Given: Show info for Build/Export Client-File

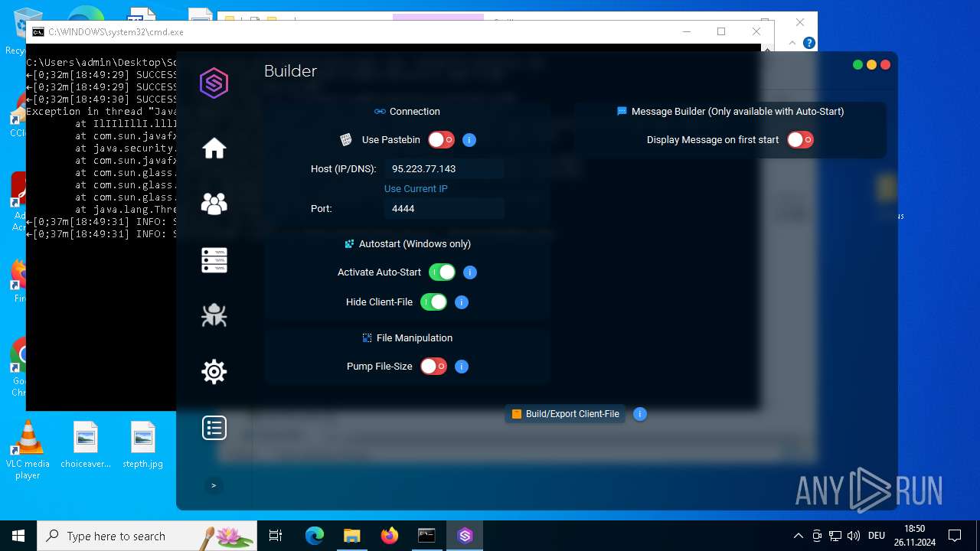Looking at the screenshot, I should (x=640, y=414).
